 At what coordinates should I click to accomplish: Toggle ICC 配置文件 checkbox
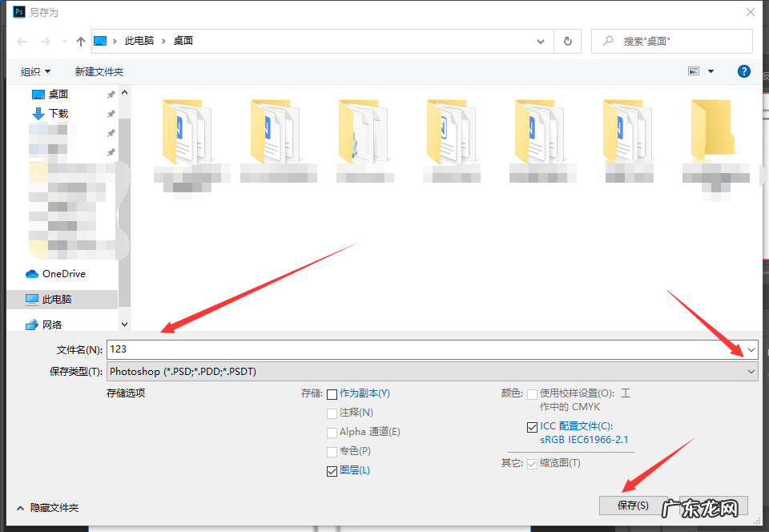[x=532, y=427]
